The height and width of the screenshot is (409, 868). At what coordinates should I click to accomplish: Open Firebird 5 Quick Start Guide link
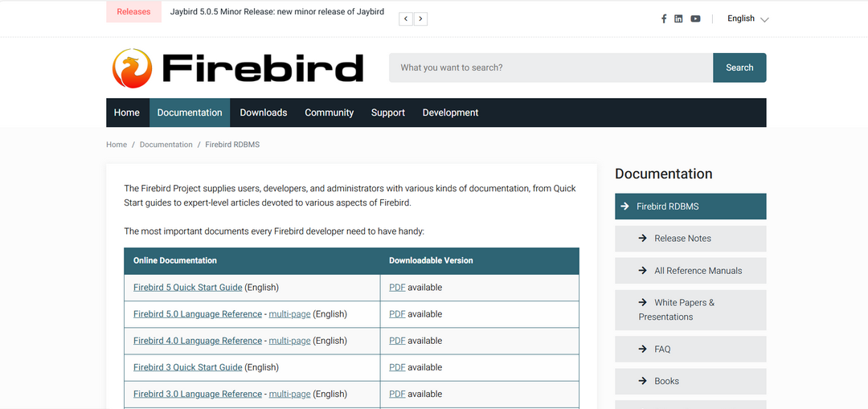187,287
